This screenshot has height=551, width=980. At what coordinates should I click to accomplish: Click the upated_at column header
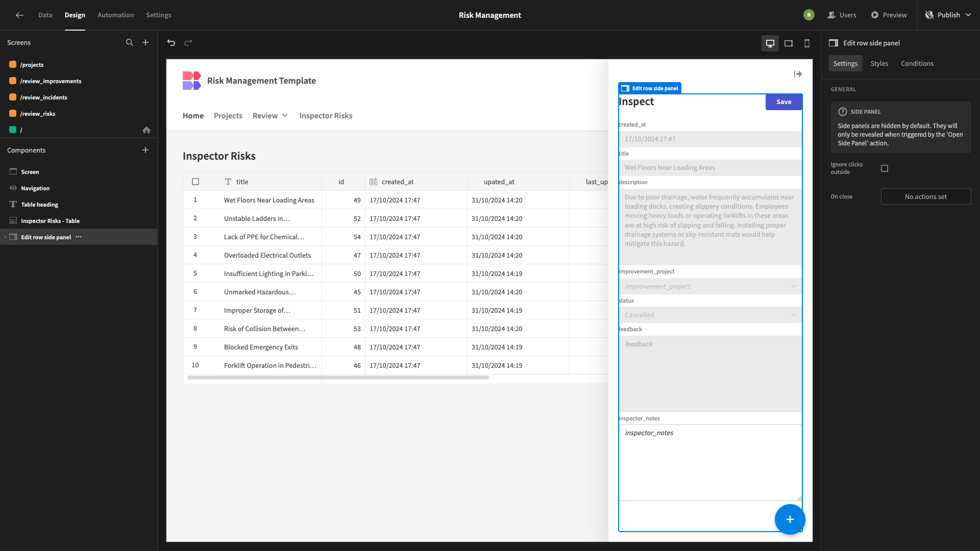[518, 182]
